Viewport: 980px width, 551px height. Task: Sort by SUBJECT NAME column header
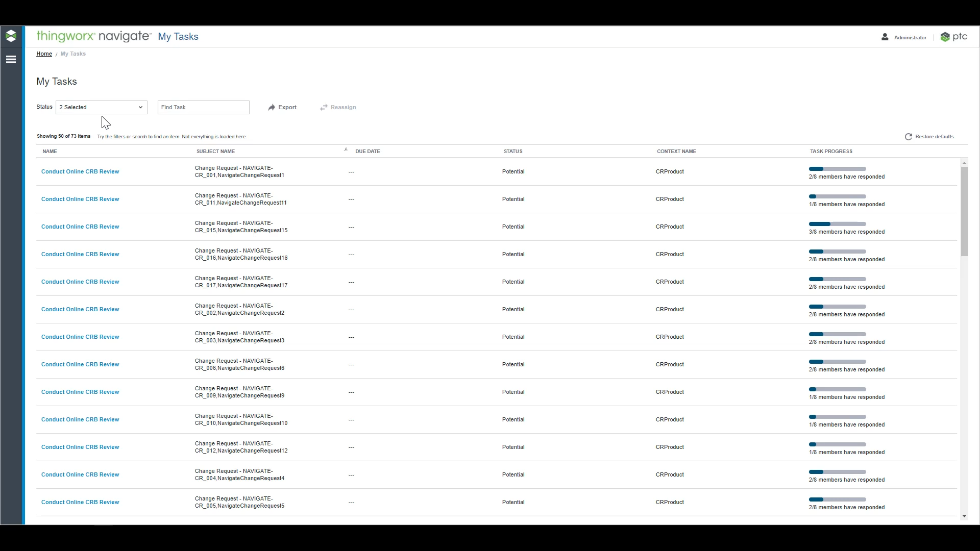[x=215, y=152]
